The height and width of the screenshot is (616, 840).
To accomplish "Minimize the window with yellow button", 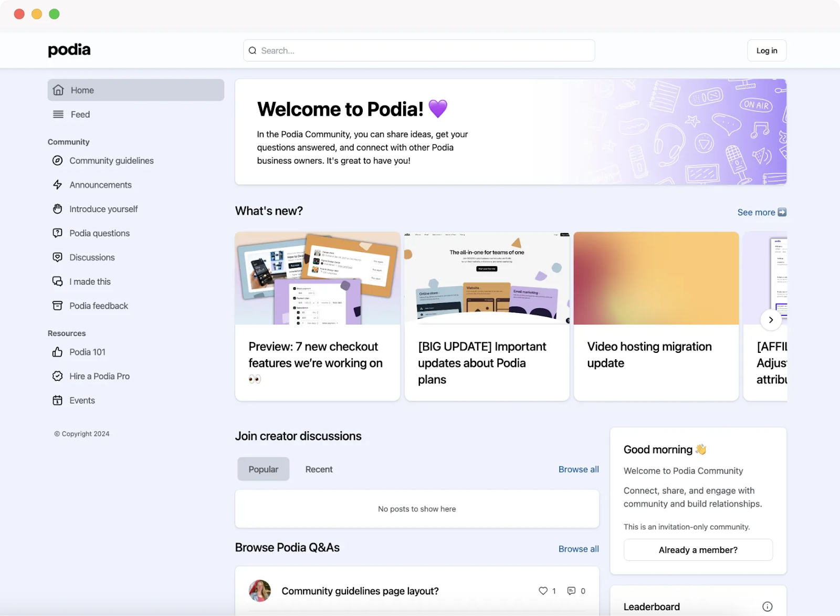I will coord(37,14).
